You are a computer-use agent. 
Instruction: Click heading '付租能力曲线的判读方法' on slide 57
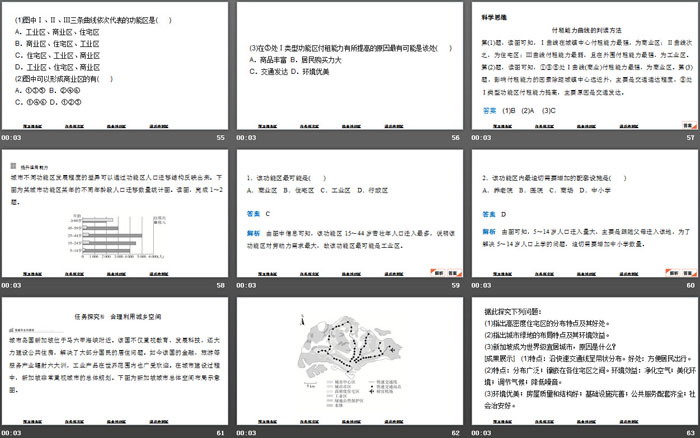point(586,30)
